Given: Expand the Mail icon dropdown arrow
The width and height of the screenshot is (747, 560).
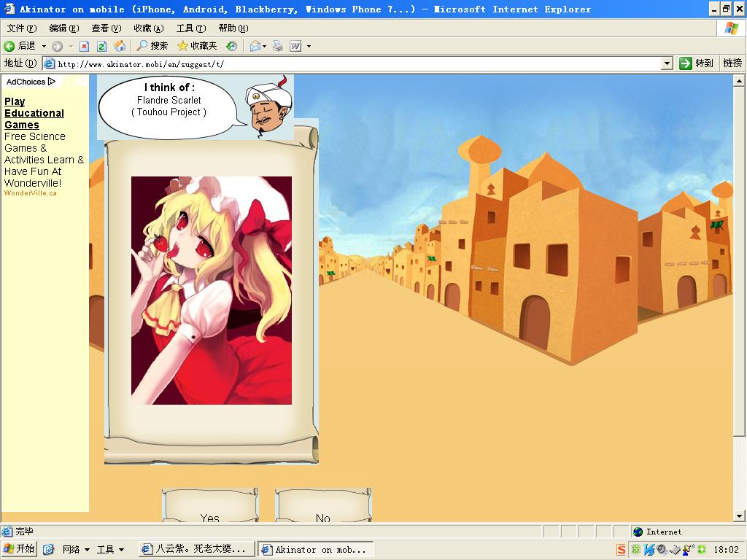Looking at the screenshot, I should (x=264, y=46).
